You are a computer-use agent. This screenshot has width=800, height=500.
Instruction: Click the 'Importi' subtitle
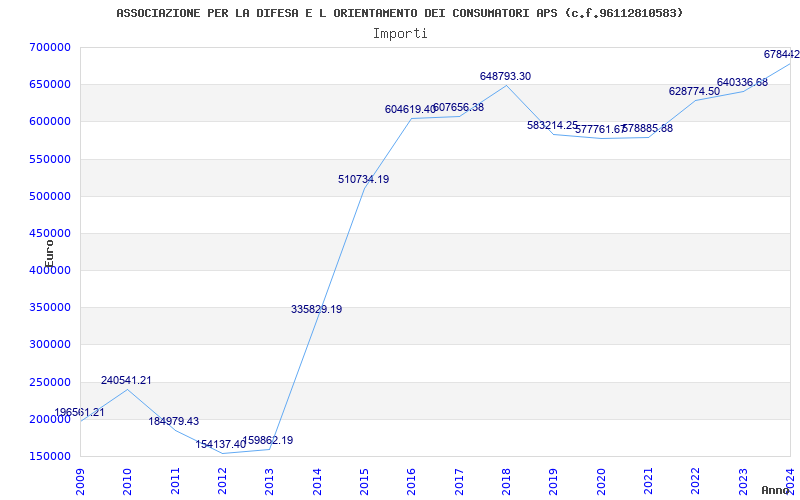pyautogui.click(x=400, y=34)
